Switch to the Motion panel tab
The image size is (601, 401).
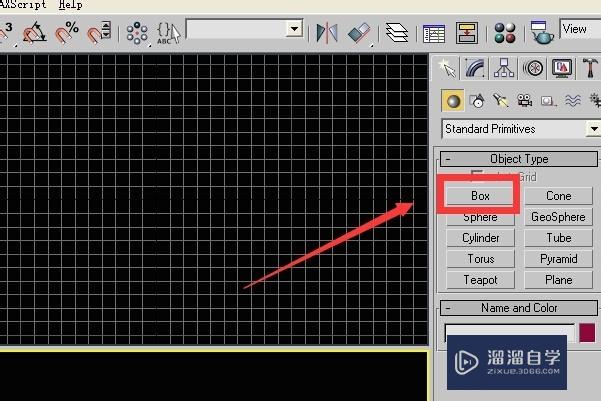point(534,69)
